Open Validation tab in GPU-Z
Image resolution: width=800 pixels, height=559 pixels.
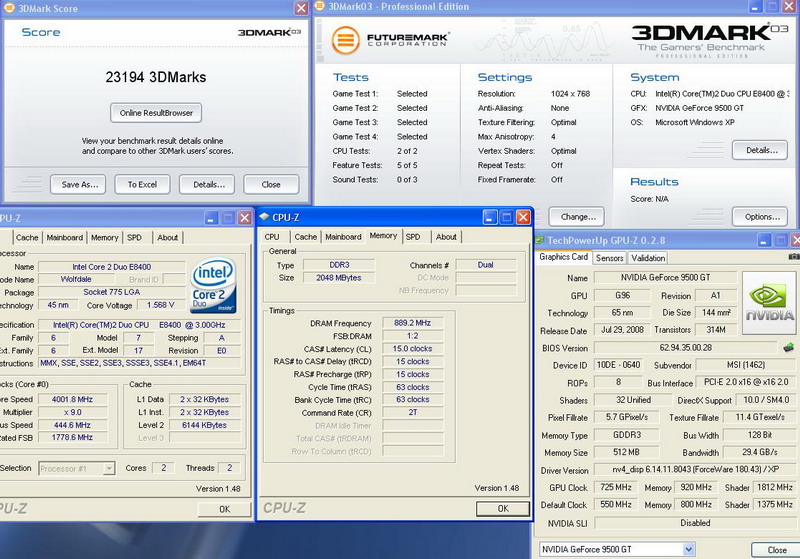648,258
